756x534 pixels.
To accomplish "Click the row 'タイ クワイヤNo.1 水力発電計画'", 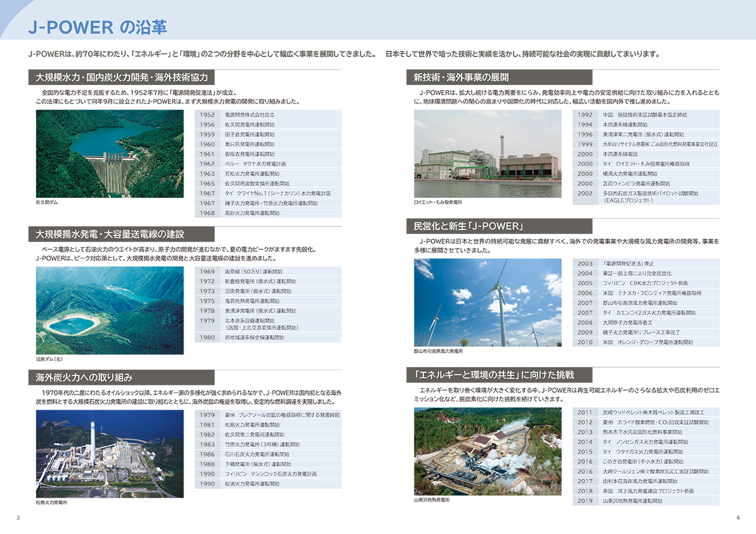I will tap(268, 193).
